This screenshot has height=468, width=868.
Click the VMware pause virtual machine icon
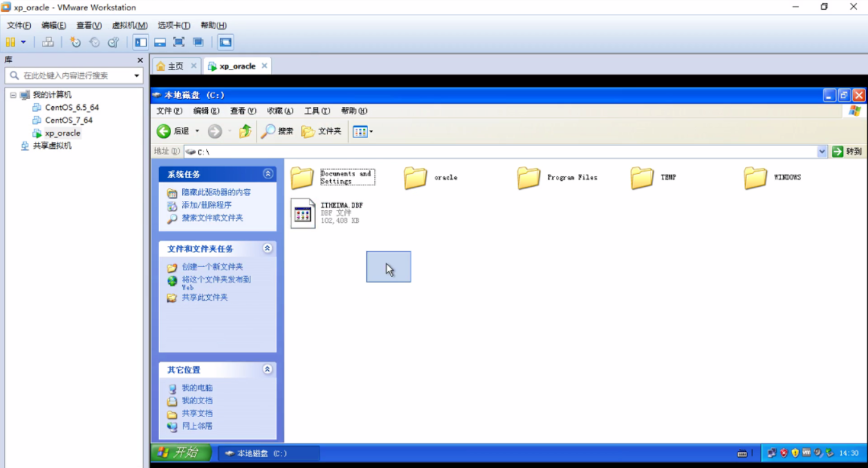tap(10, 42)
